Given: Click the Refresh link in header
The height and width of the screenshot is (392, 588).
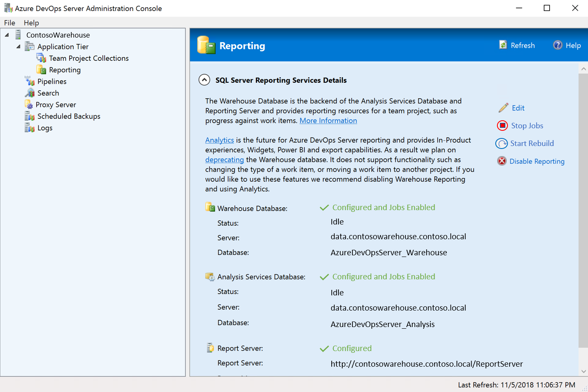Looking at the screenshot, I should pyautogui.click(x=523, y=45).
